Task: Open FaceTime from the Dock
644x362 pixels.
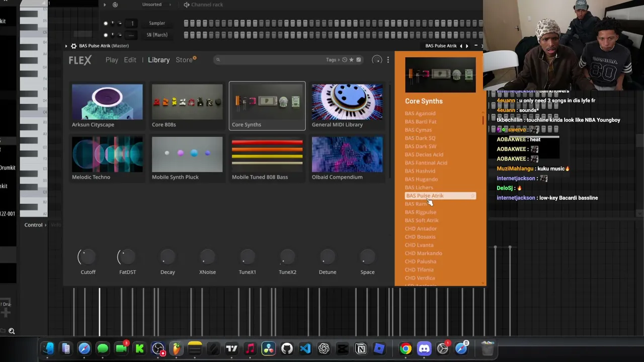Action: click(x=121, y=348)
